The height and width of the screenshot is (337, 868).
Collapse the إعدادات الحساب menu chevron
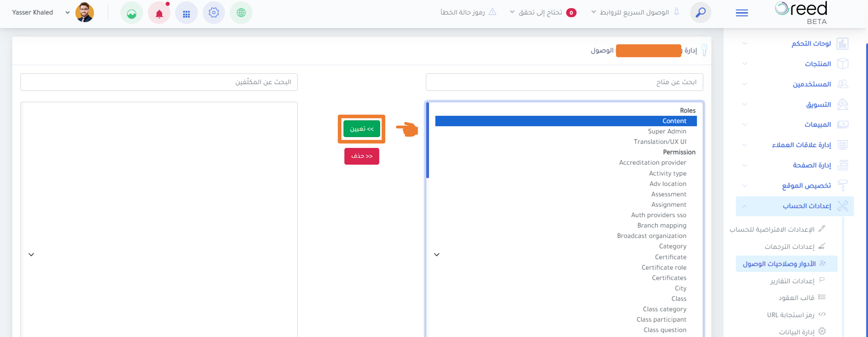[744, 206]
